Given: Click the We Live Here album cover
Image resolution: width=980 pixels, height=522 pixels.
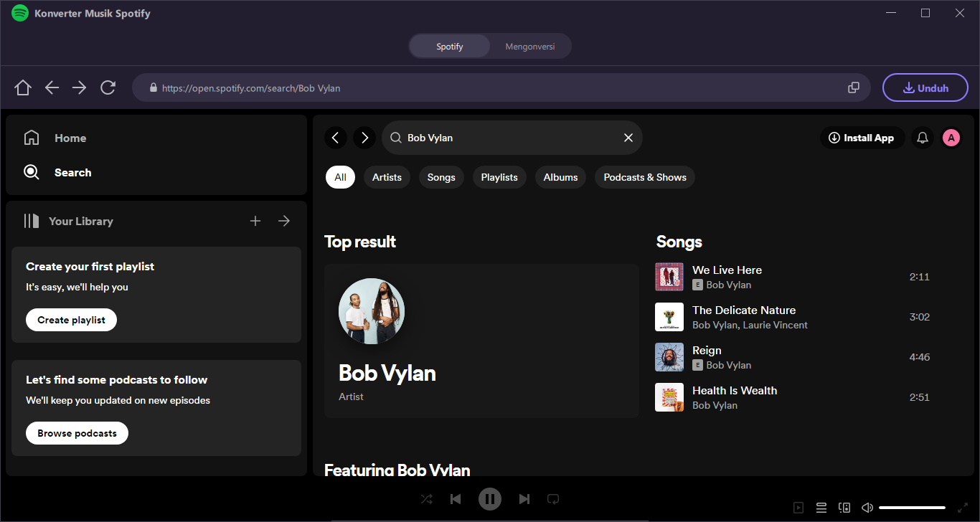Looking at the screenshot, I should pos(669,277).
